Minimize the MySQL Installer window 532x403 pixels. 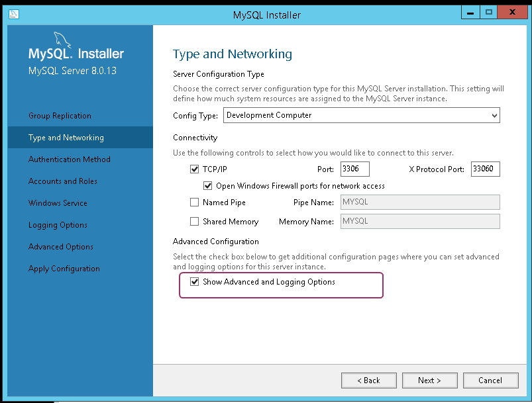[470, 13]
